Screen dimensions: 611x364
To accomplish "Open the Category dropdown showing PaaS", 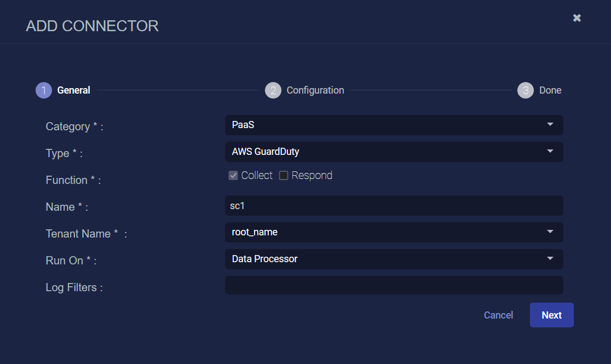I will click(394, 125).
